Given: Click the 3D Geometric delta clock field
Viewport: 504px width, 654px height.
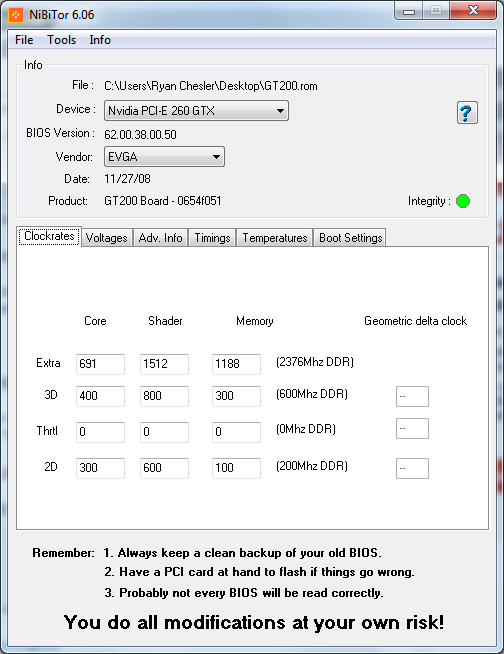Looking at the screenshot, I should pyautogui.click(x=412, y=396).
